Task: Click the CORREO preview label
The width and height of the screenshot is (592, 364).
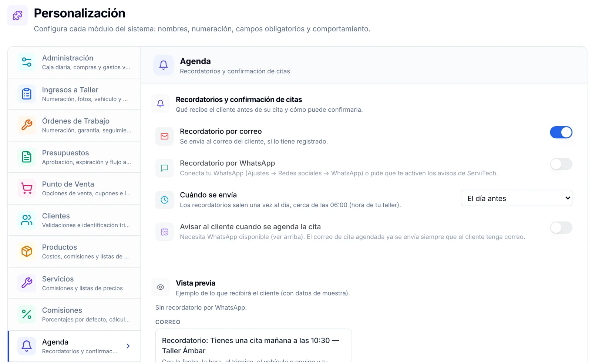Action: [x=168, y=322]
